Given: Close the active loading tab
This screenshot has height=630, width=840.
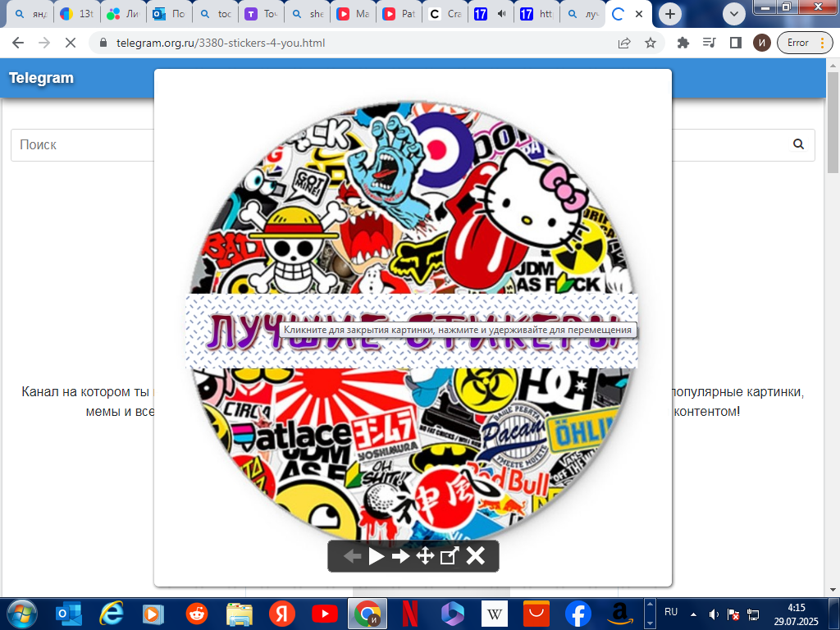Looking at the screenshot, I should [638, 14].
